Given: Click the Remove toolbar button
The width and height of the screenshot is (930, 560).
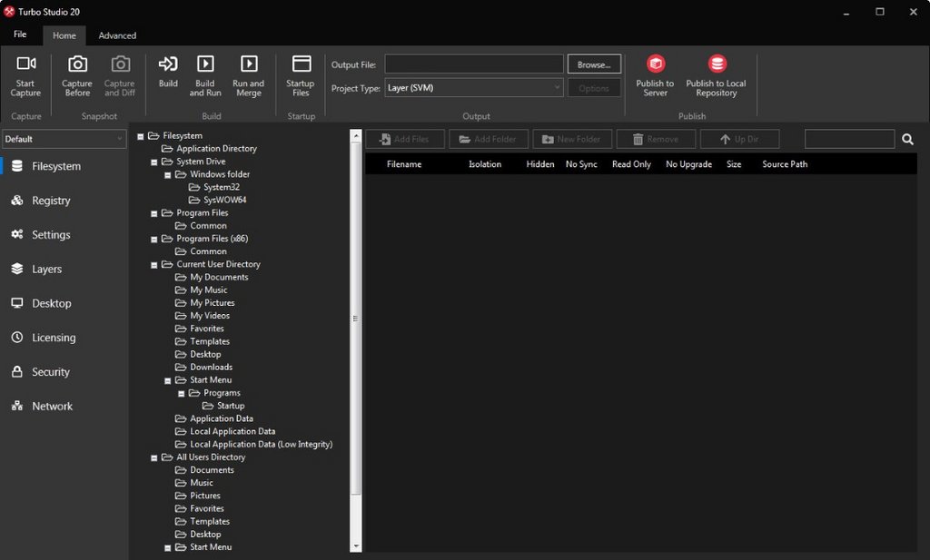Looking at the screenshot, I should pyautogui.click(x=656, y=139).
